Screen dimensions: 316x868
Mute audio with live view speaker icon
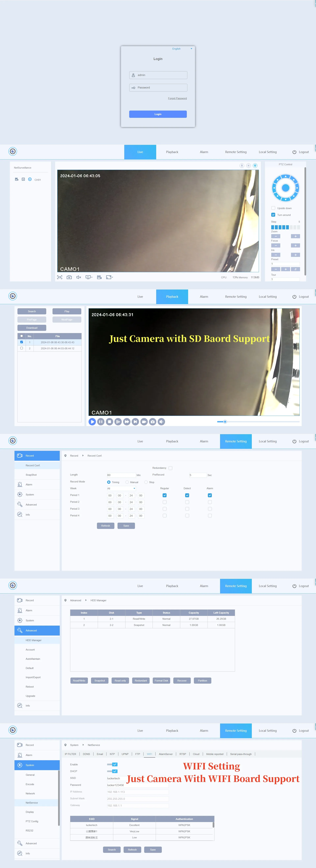(78, 277)
